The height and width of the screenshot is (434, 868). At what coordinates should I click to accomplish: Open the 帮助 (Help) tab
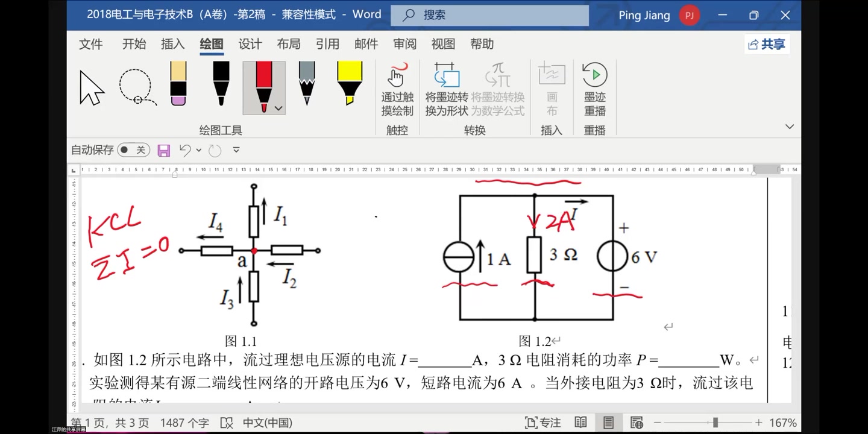pyautogui.click(x=482, y=44)
